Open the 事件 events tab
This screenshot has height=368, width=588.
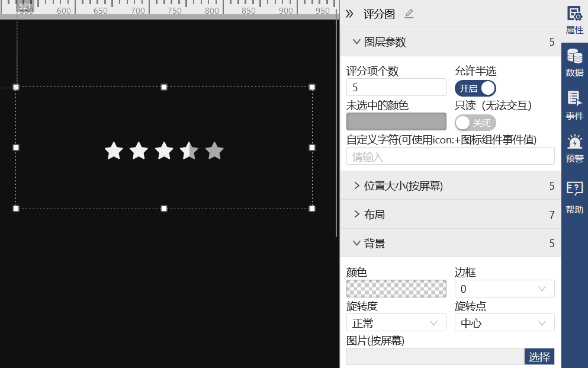pos(574,105)
